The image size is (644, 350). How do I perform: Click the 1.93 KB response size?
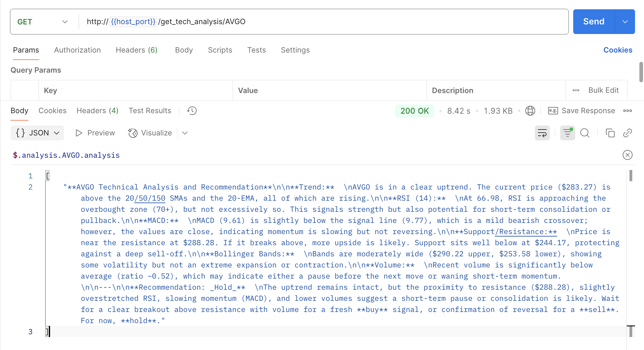(x=498, y=111)
